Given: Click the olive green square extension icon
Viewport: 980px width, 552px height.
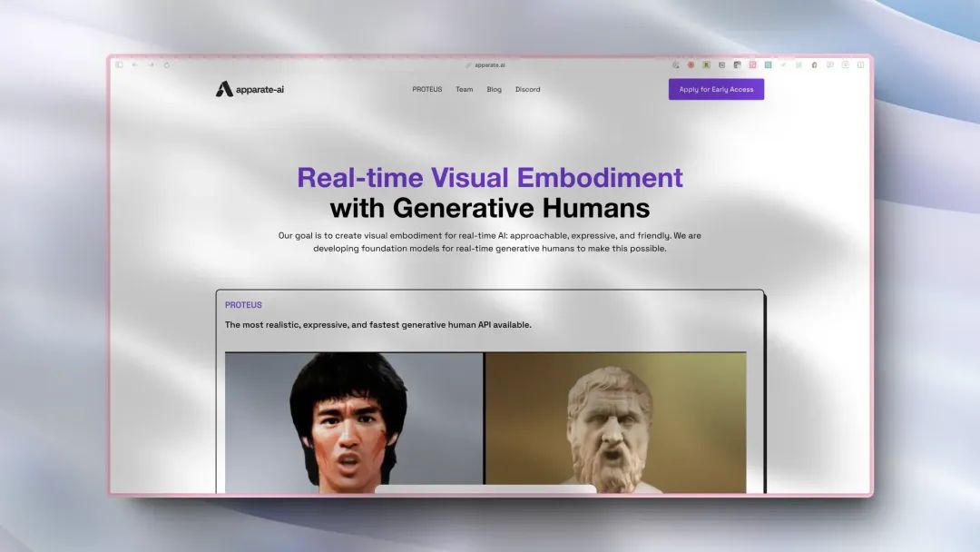Looking at the screenshot, I should tap(706, 65).
